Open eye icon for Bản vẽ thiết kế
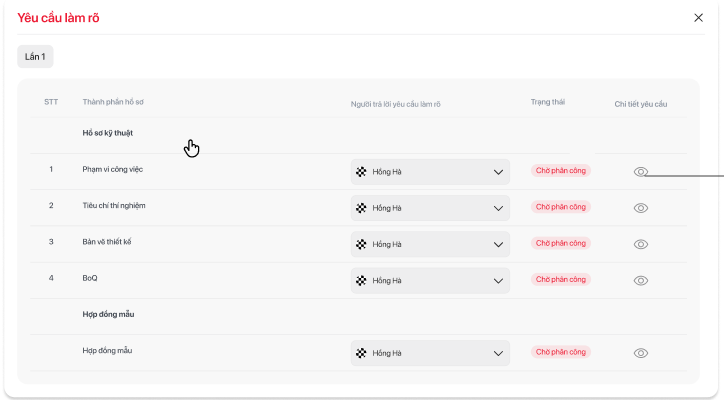The image size is (724, 400). click(641, 244)
